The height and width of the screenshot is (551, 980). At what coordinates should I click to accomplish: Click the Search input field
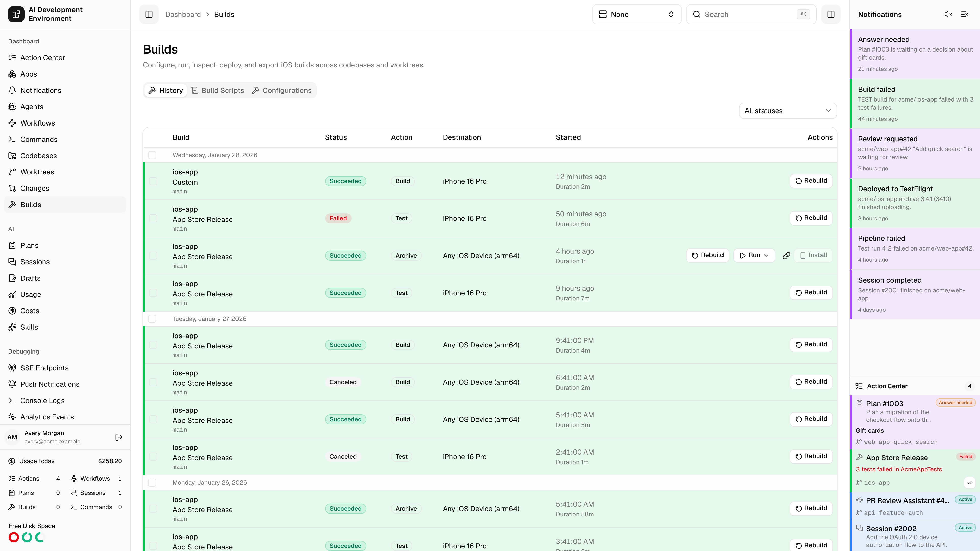click(751, 15)
